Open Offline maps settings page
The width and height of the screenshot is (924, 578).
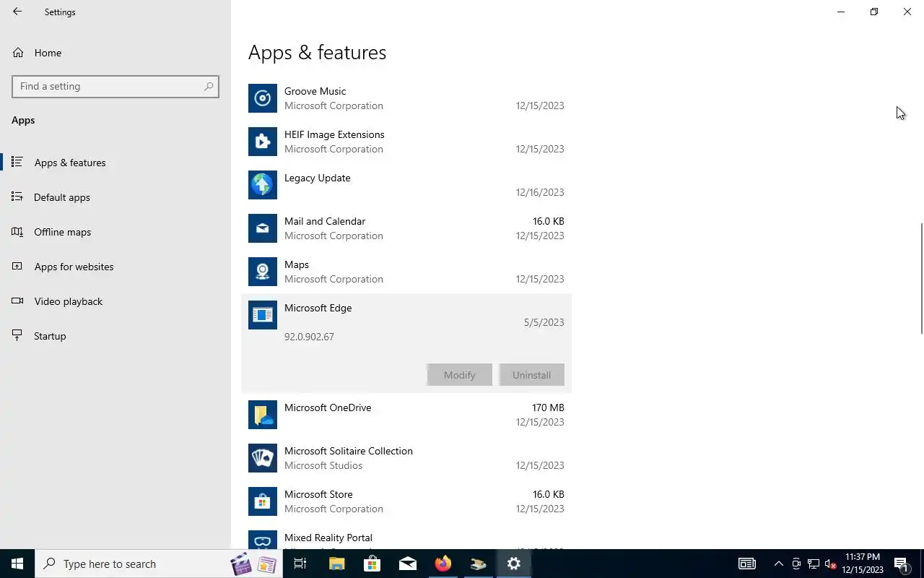click(115, 232)
